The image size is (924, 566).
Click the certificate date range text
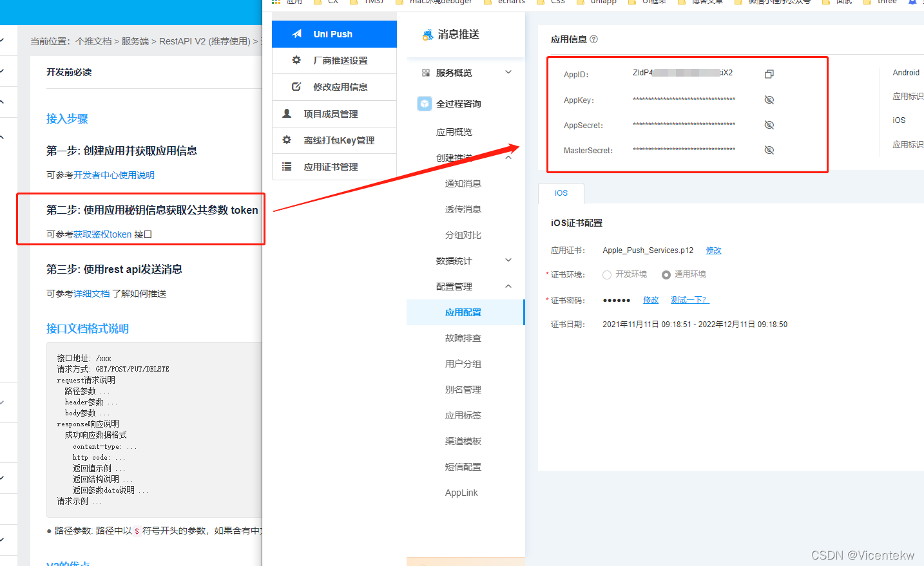coord(695,325)
